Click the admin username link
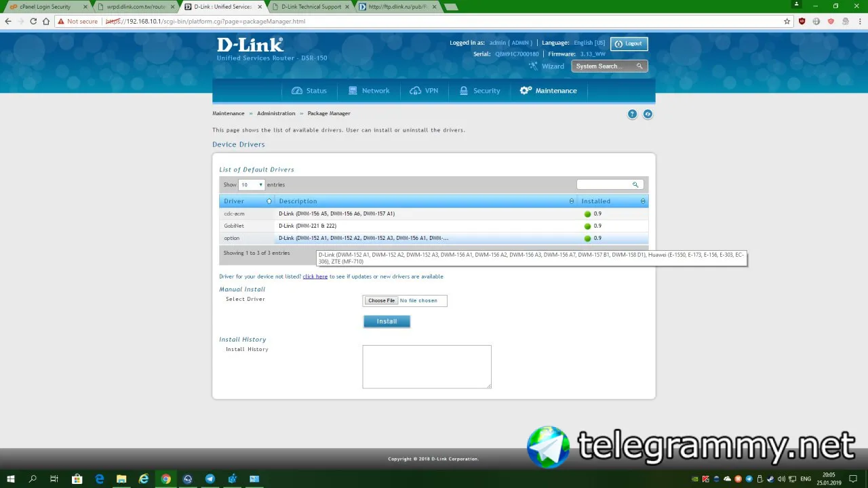Image resolution: width=868 pixels, height=488 pixels. coord(511,43)
